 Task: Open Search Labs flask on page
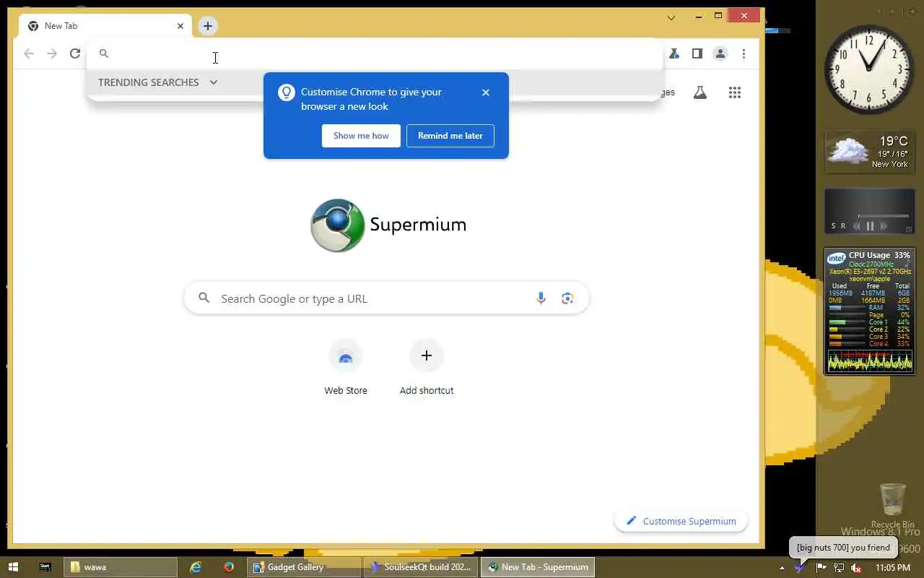(x=700, y=92)
